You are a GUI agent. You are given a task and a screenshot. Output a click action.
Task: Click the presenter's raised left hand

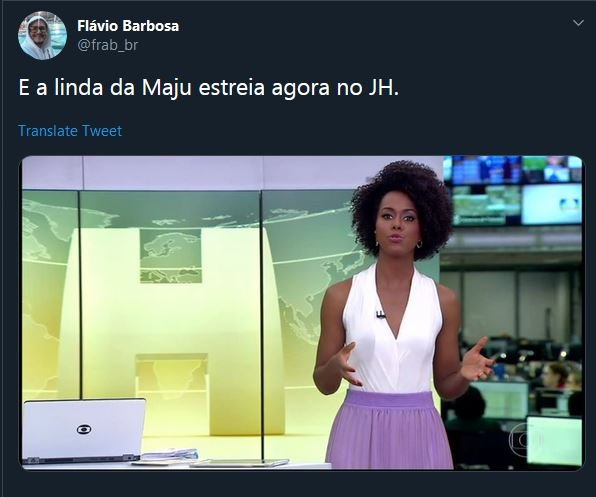coord(476,361)
